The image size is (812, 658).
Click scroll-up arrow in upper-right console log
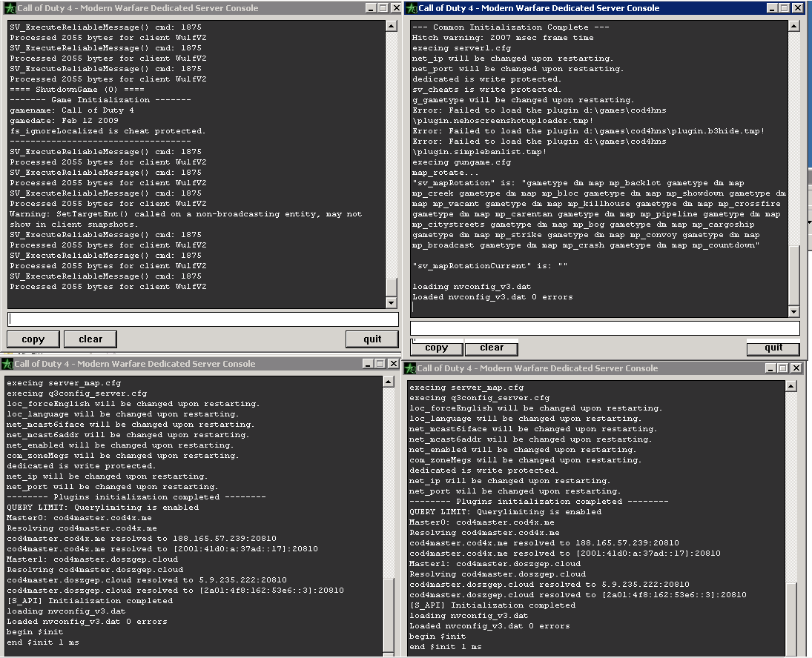pos(793,26)
